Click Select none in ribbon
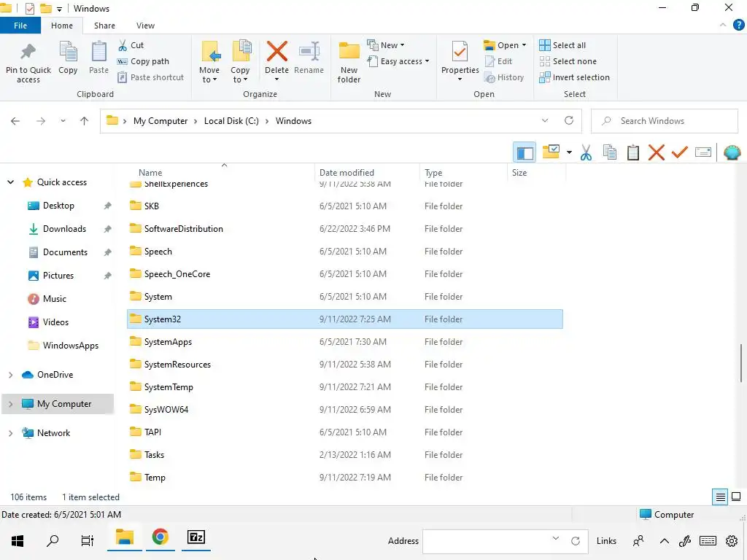 [x=568, y=61]
